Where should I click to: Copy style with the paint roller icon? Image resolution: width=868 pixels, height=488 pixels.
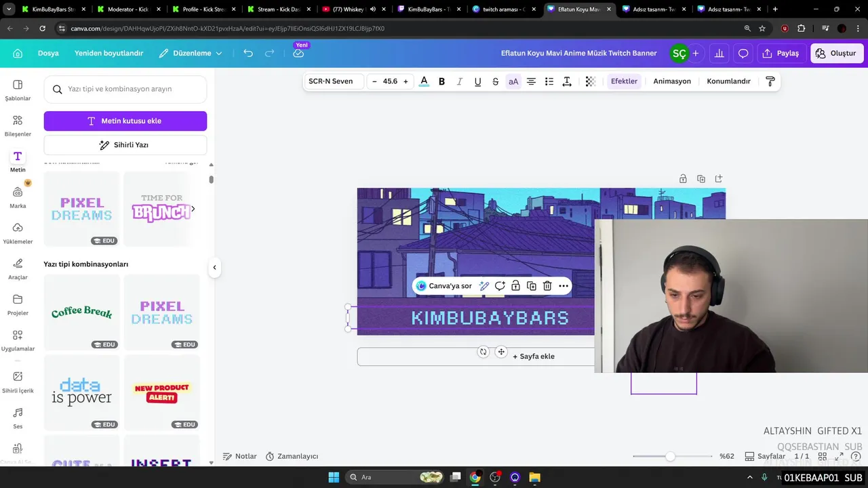770,81
